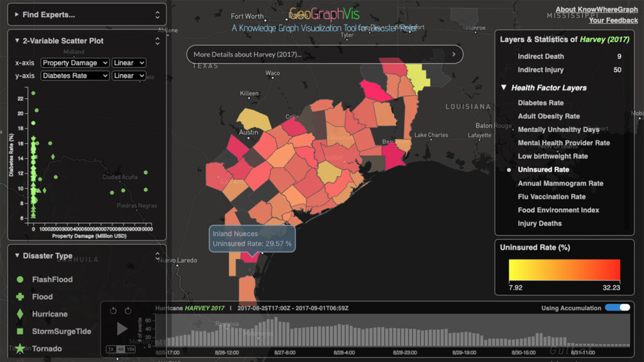Select the Flood cross icon

tap(19, 297)
